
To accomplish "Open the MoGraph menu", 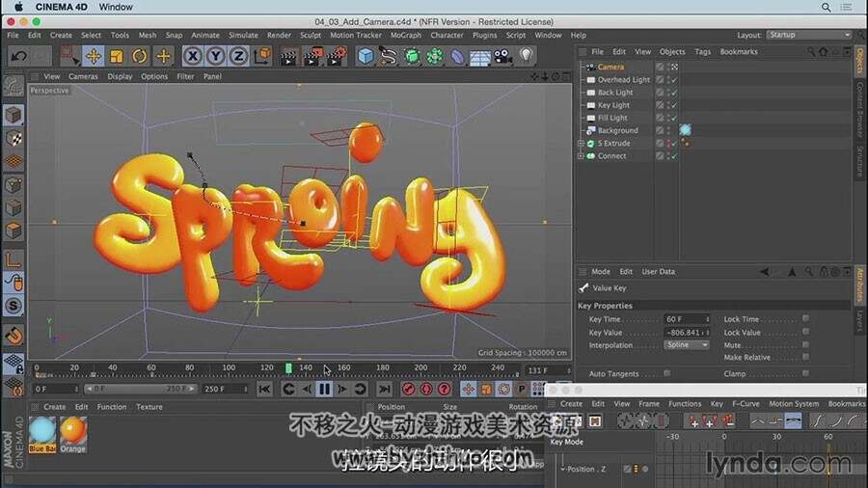I will pos(406,35).
